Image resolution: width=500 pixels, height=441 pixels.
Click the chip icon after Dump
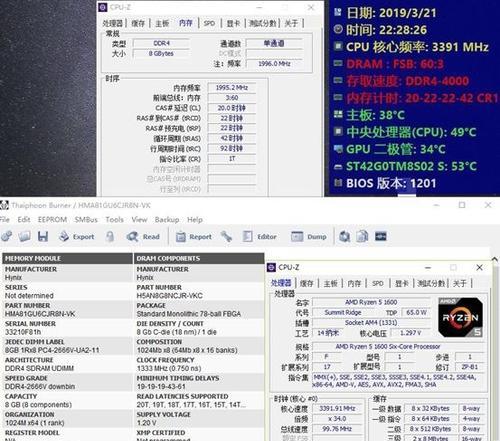pos(345,236)
